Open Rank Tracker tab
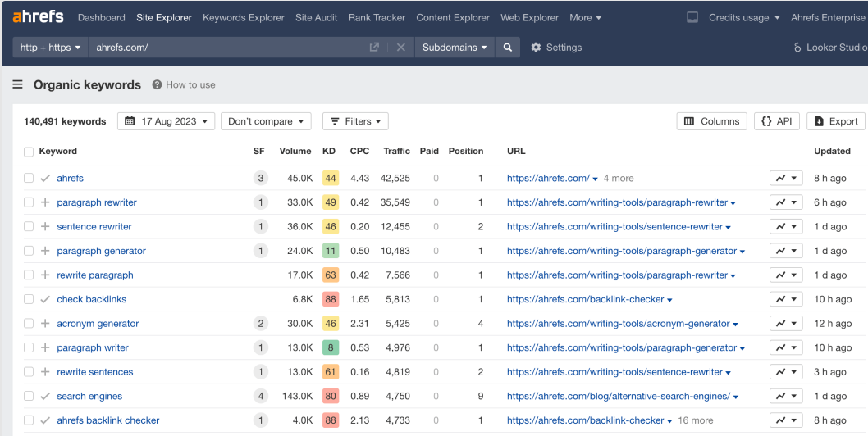This screenshot has height=436, width=868. (377, 18)
